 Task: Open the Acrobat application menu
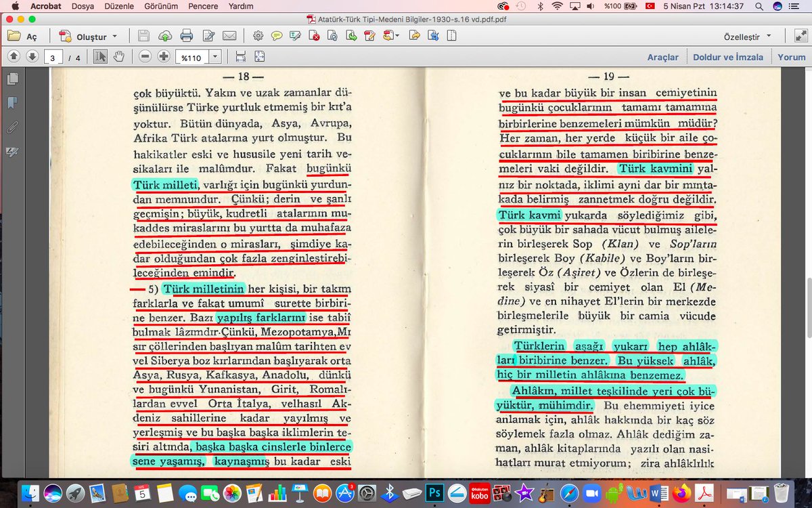point(45,6)
